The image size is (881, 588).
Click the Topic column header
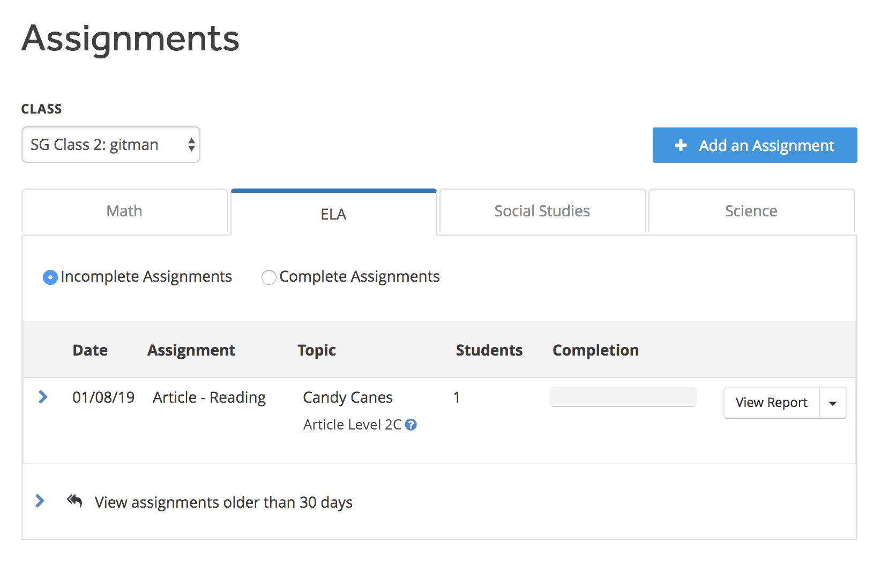(x=317, y=350)
